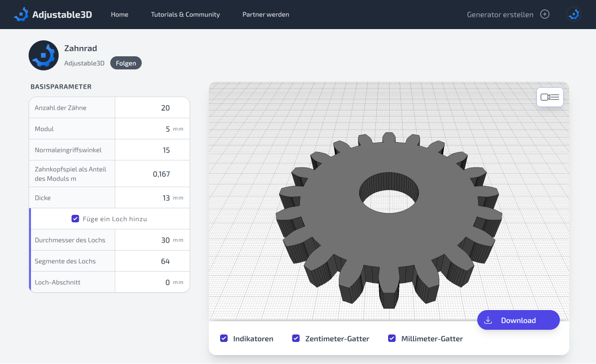This screenshot has height=364, width=596.
Task: Click the Millimeter-Gatter label text
Action: [432, 338]
